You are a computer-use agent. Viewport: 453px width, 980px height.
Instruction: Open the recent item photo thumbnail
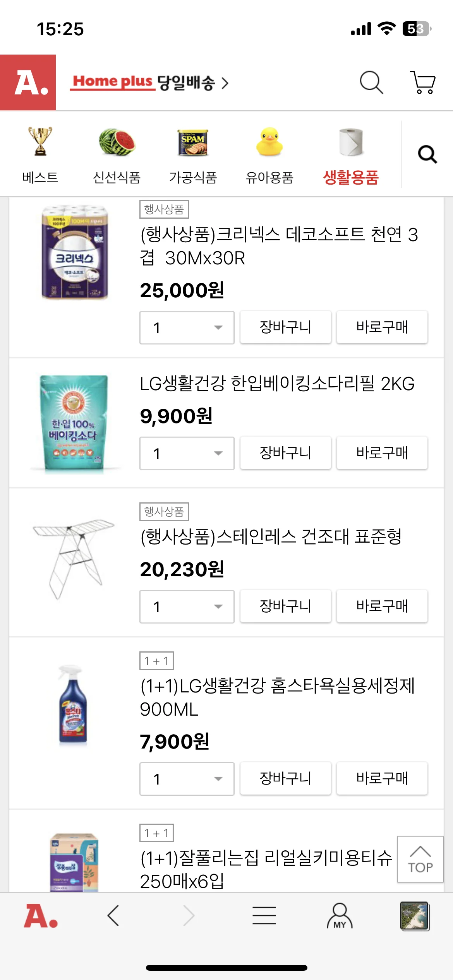(x=414, y=916)
